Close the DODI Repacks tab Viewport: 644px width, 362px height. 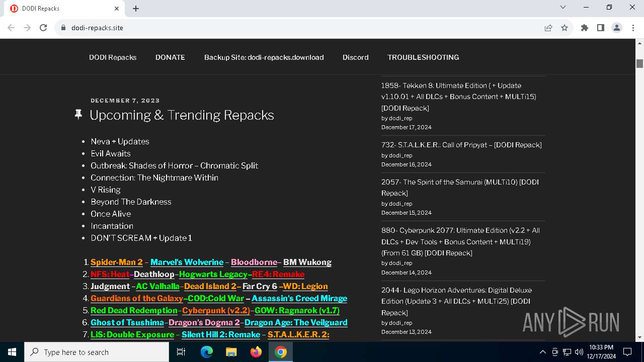click(117, 8)
